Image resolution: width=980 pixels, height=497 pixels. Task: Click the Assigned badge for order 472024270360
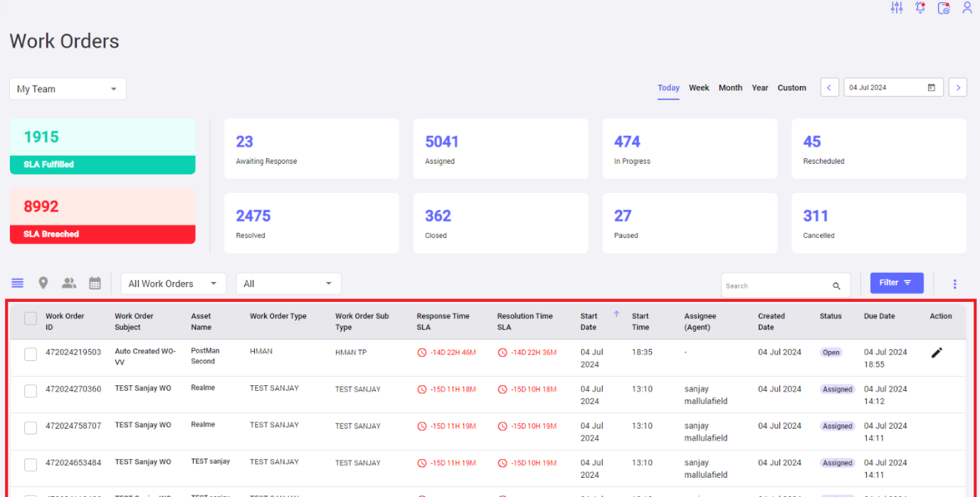point(838,389)
